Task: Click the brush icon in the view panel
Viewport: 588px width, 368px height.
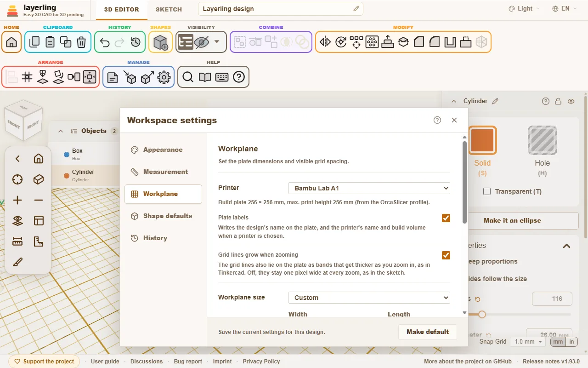Action: [17, 262]
